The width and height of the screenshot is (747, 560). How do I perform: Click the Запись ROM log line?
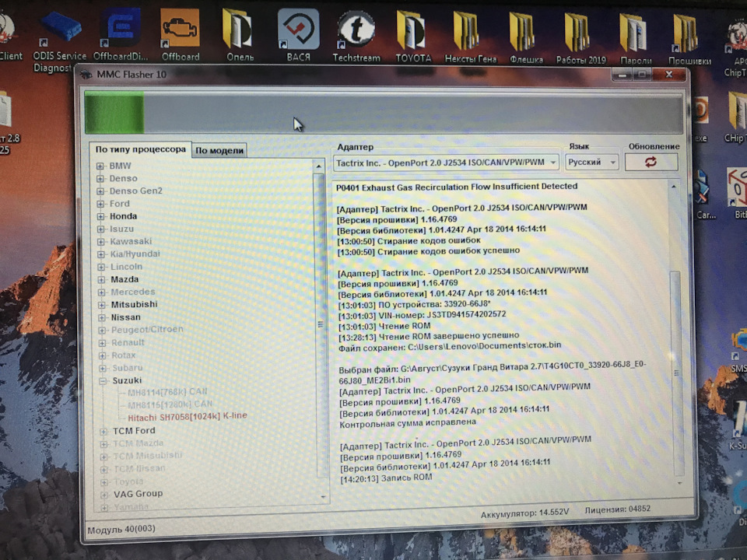[x=387, y=478]
